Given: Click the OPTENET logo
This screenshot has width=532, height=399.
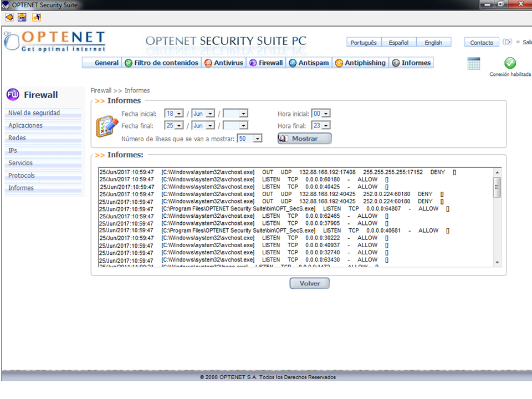Looking at the screenshot, I should pos(54,42).
